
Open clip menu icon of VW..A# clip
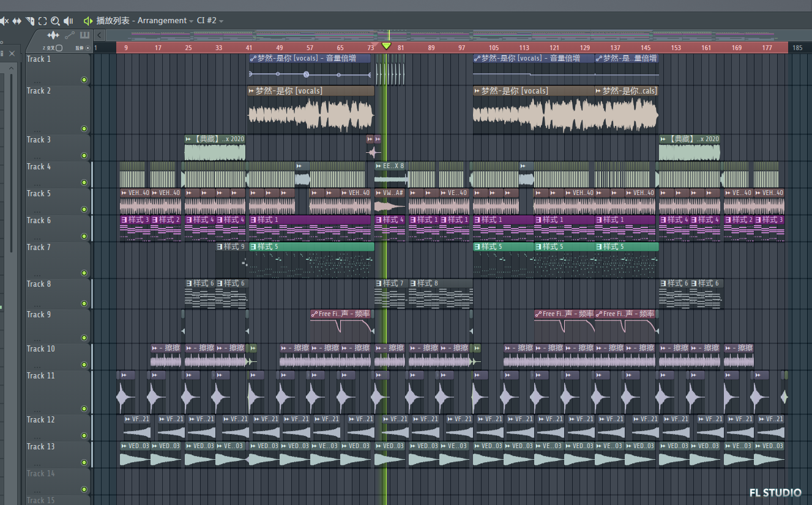(x=378, y=193)
